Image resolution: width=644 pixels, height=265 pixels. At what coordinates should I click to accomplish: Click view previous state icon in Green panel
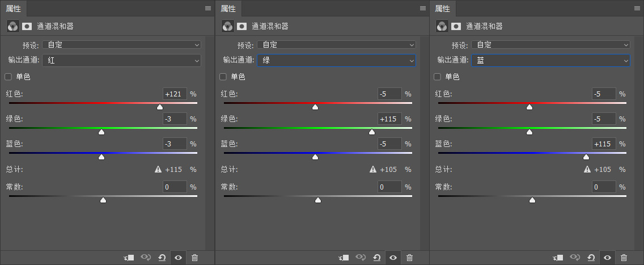click(361, 258)
